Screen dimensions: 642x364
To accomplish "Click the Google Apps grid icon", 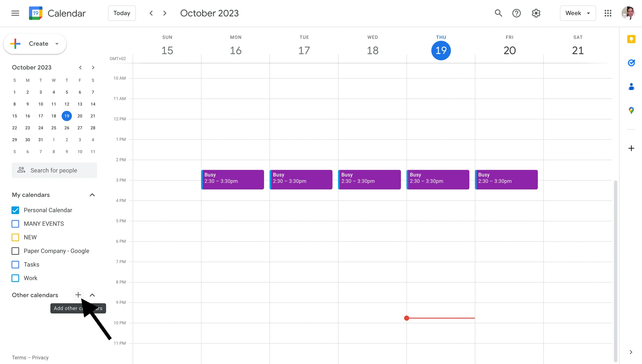I will click(x=608, y=13).
